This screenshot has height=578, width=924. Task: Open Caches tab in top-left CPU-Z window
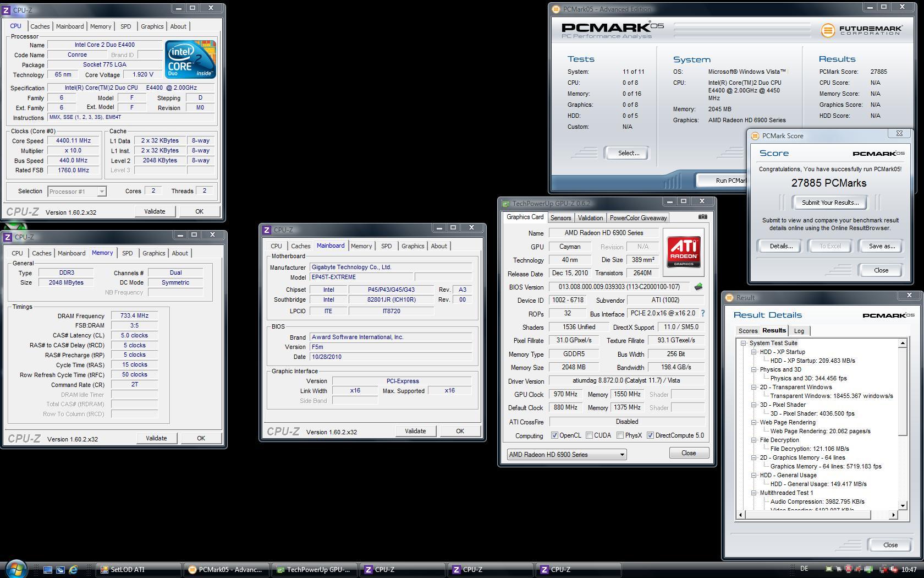tap(40, 26)
